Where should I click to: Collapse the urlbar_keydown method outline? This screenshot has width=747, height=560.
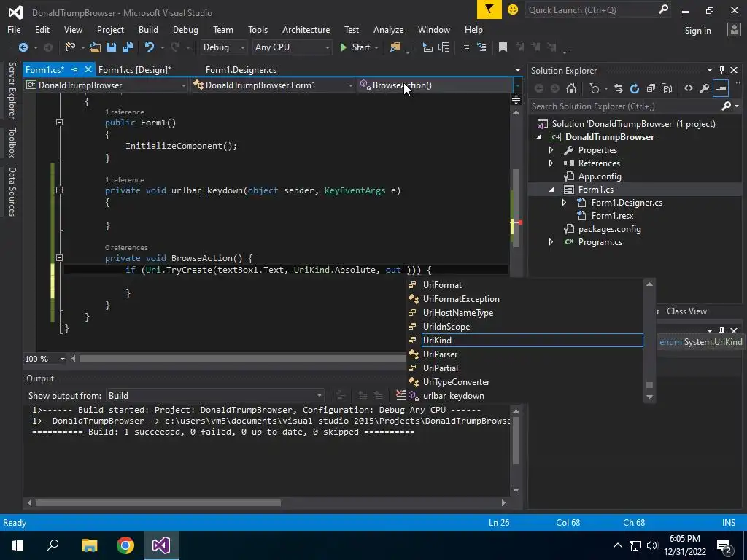(x=59, y=190)
